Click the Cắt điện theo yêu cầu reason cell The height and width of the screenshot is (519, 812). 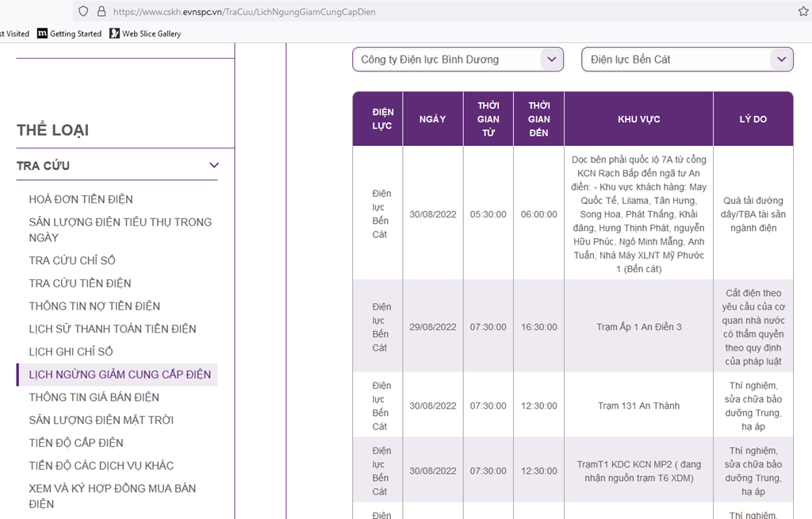click(753, 327)
